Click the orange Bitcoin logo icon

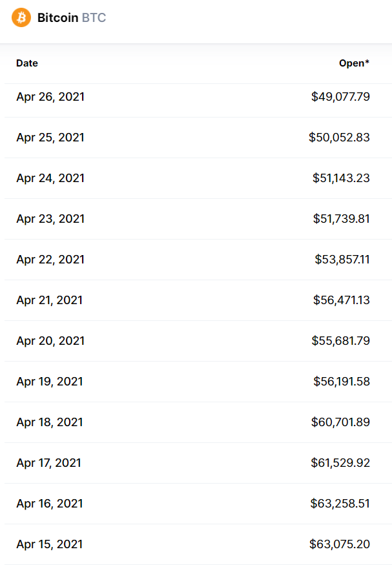point(21,17)
